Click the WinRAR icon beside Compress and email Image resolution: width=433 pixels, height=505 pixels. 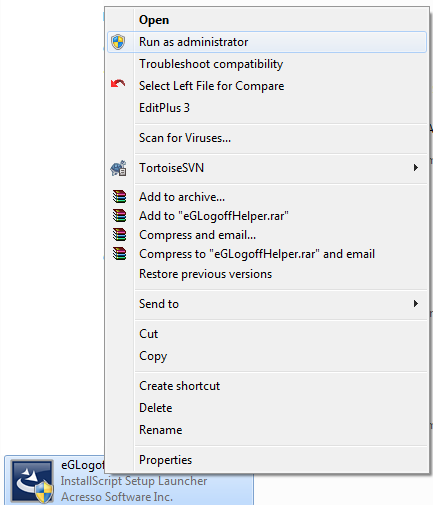(x=119, y=235)
